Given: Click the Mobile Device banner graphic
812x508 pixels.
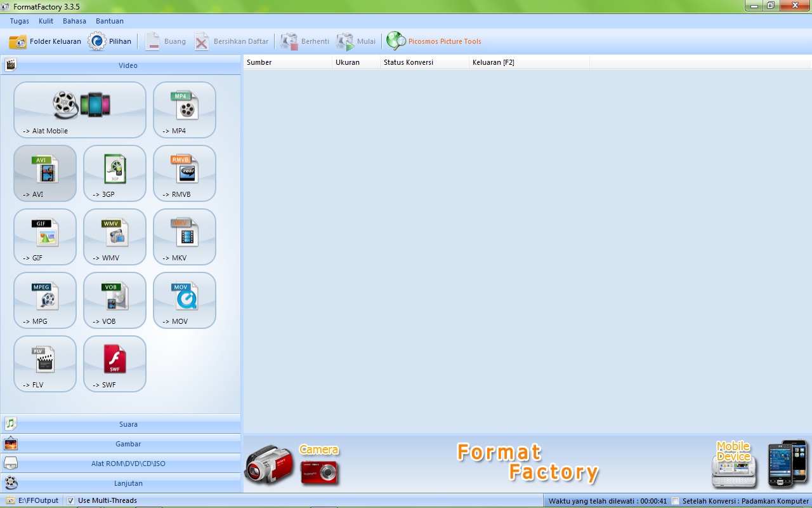Looking at the screenshot, I should click(x=760, y=464).
